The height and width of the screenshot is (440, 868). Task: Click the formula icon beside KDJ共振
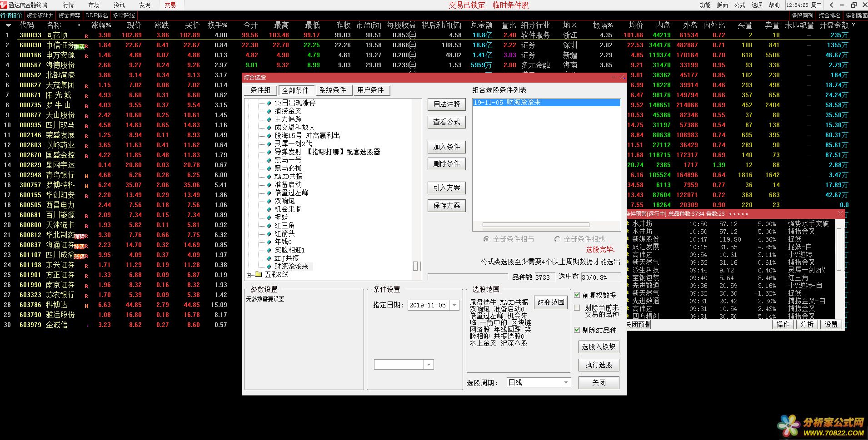click(x=269, y=258)
